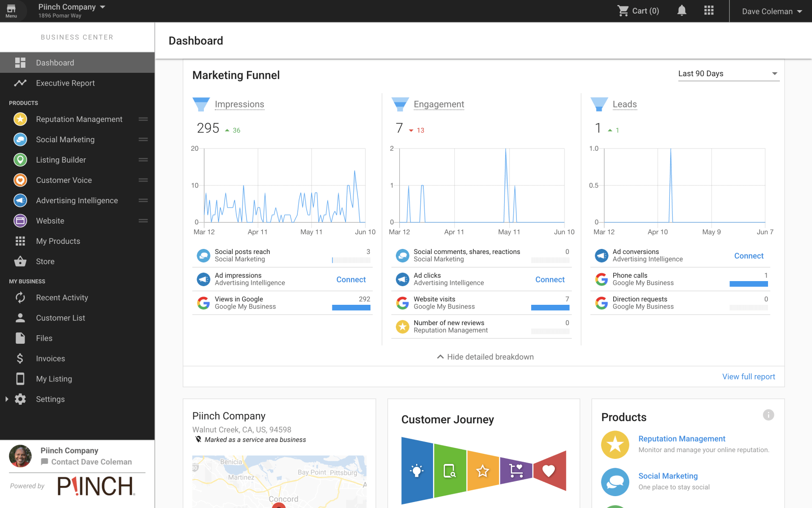Open Customer Voice menu item
812x508 pixels.
coord(77,180)
